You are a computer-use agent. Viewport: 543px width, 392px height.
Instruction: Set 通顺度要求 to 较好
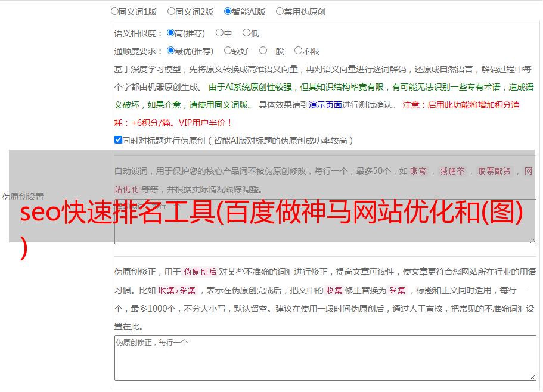point(228,51)
